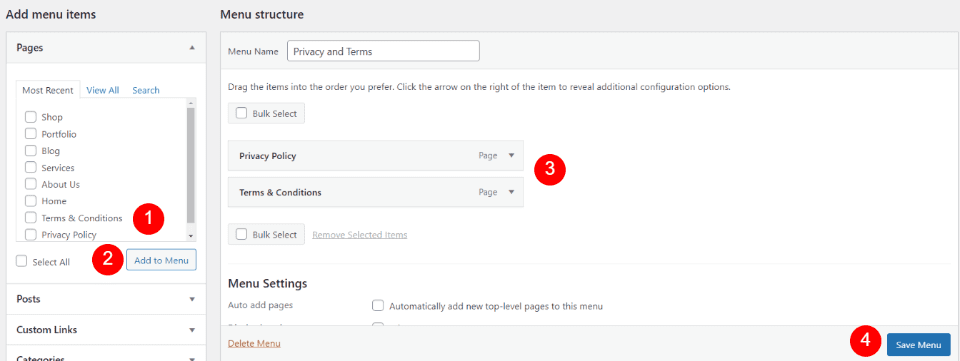Screen dimensions: 960x361
Task: Expand the Categories section
Action: coord(192,358)
